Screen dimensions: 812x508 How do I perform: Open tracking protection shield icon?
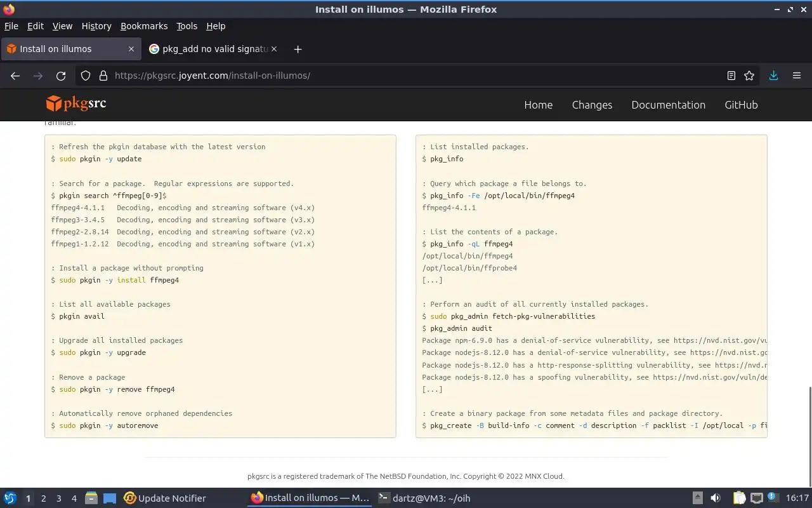pyautogui.click(x=86, y=76)
